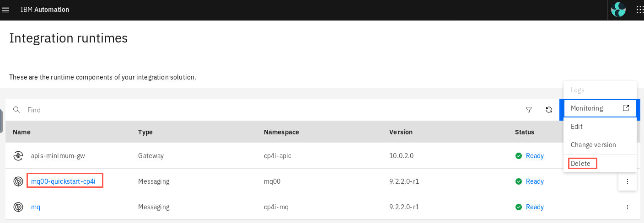Click the search magnifier icon
Viewport: 644px width, 223px height.
click(x=16, y=110)
